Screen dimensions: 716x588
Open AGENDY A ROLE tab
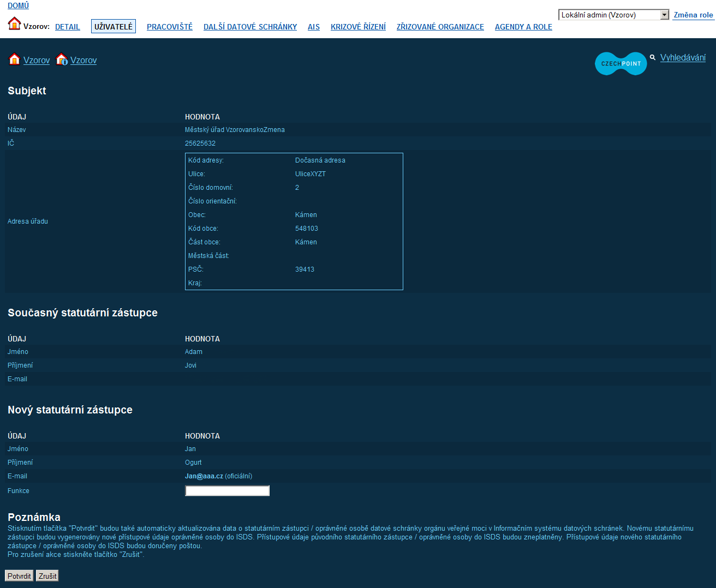tap(523, 27)
